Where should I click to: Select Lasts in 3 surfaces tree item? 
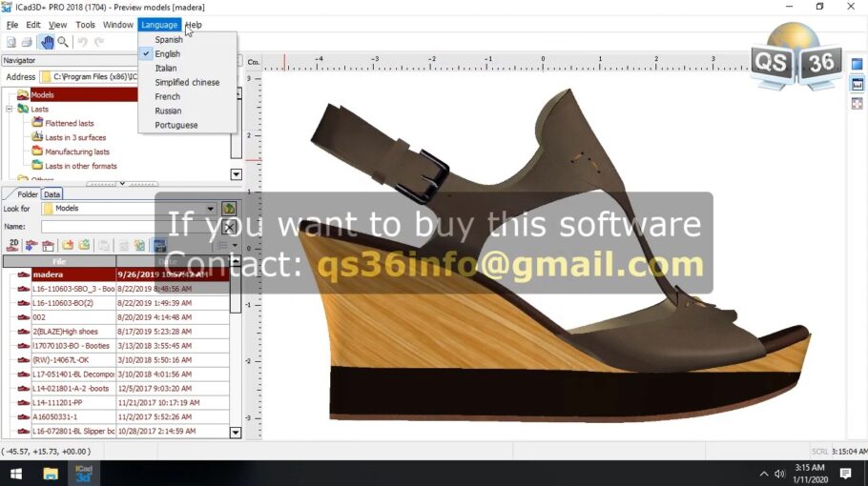(75, 137)
